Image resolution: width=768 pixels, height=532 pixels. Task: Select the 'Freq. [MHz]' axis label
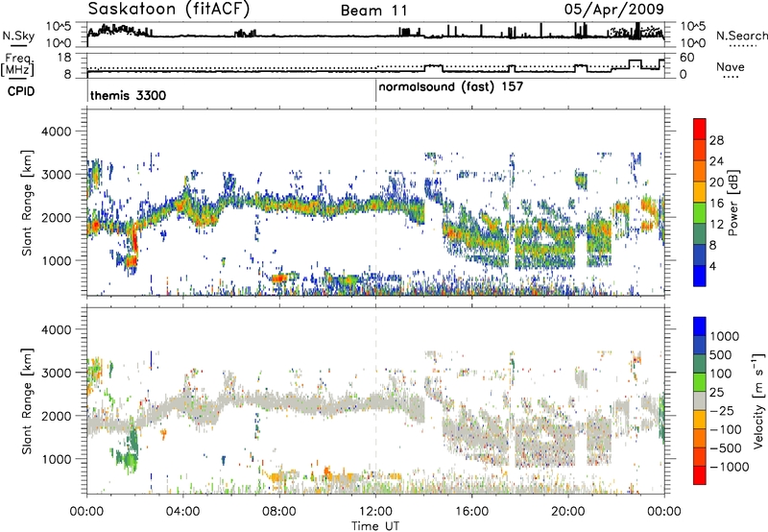pos(17,65)
